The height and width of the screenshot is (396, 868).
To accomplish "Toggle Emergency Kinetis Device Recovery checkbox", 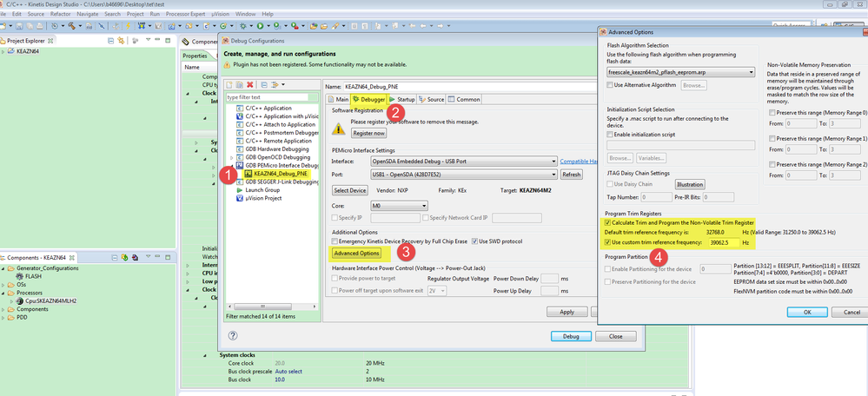I will point(335,241).
